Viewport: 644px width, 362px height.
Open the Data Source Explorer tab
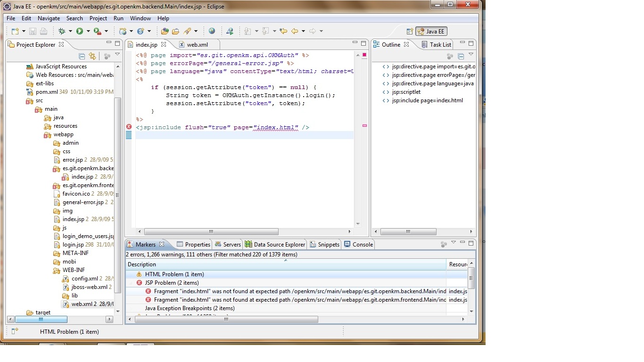click(275, 244)
